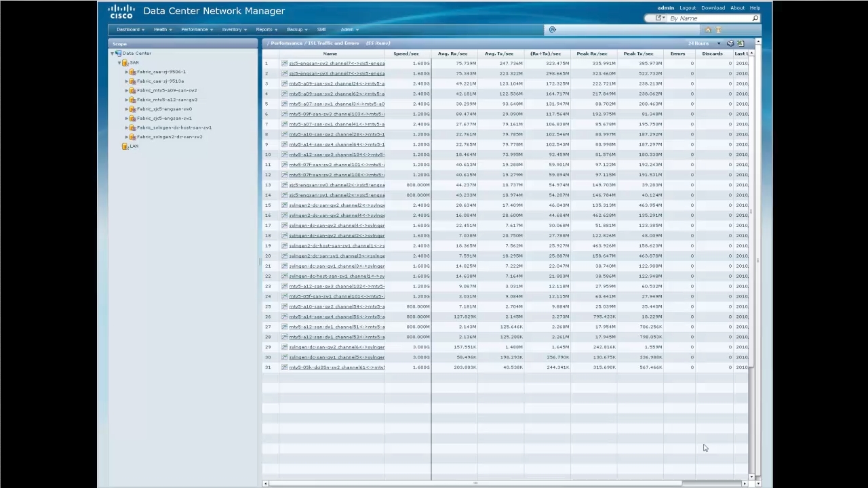Click the By Name search field

point(709,18)
